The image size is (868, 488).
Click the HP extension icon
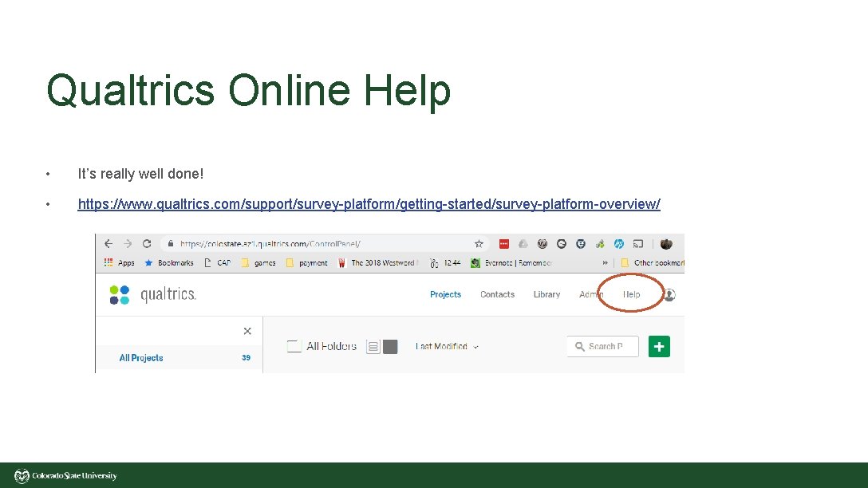[619, 243]
